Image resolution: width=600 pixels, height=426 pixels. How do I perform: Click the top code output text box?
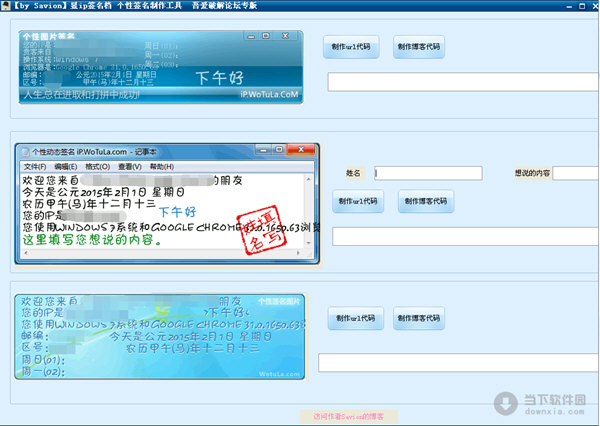click(x=463, y=82)
